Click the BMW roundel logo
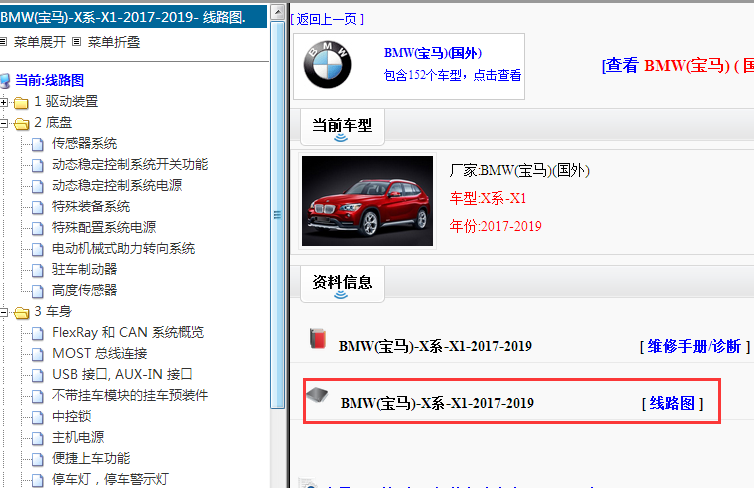Screen dimensions: 754x488 [x=327, y=64]
